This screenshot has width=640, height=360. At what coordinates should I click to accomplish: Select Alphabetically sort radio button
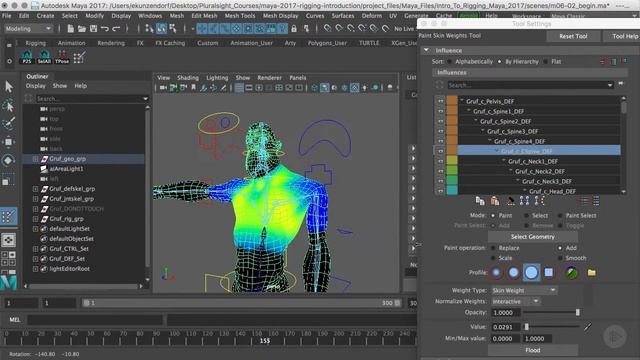pyautogui.click(x=449, y=62)
